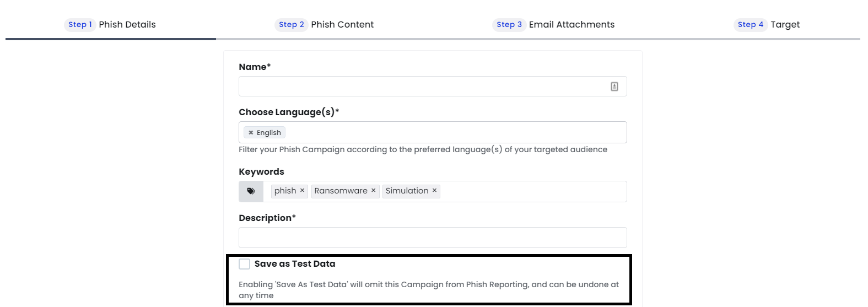Open Step 3 Email Attachments tab
The height and width of the screenshot is (307, 868).
pos(553,24)
